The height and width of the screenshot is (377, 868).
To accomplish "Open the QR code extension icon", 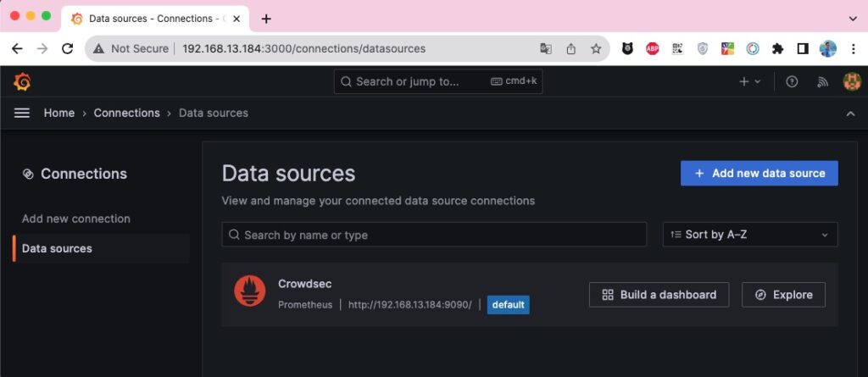I will pyautogui.click(x=677, y=49).
